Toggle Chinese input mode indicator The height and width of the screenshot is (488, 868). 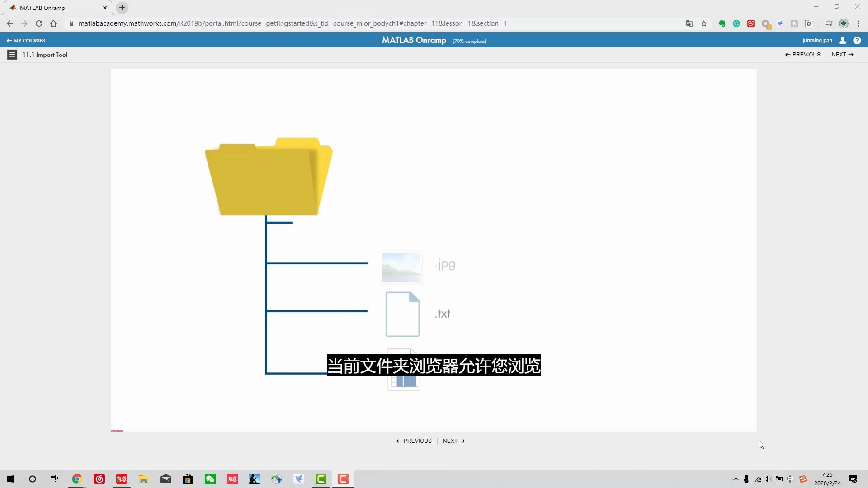[x=790, y=479]
